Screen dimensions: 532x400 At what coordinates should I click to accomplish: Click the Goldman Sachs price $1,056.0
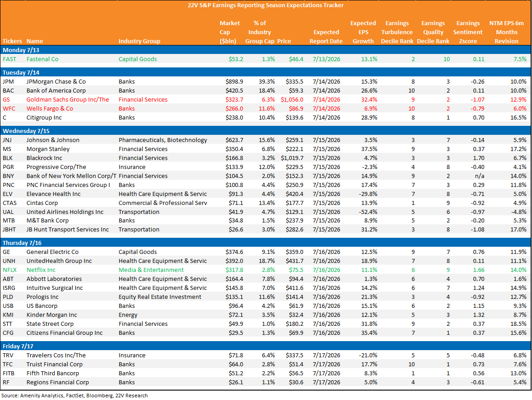click(x=292, y=100)
